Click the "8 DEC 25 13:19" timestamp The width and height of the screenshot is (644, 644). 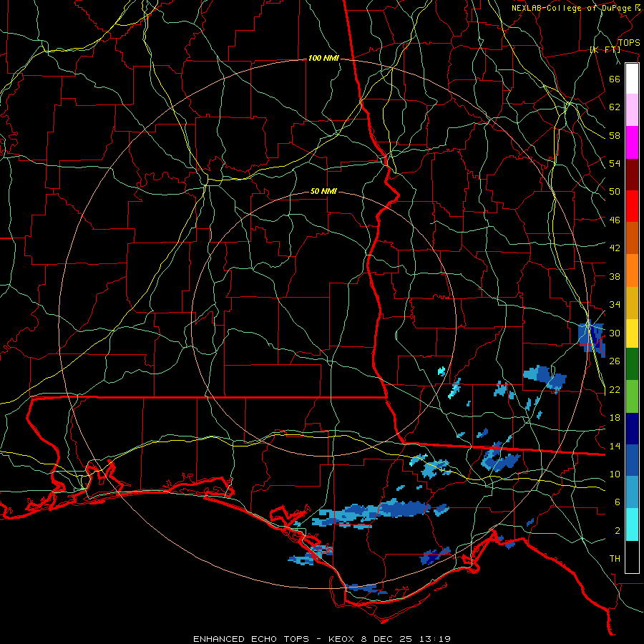[x=406, y=639]
